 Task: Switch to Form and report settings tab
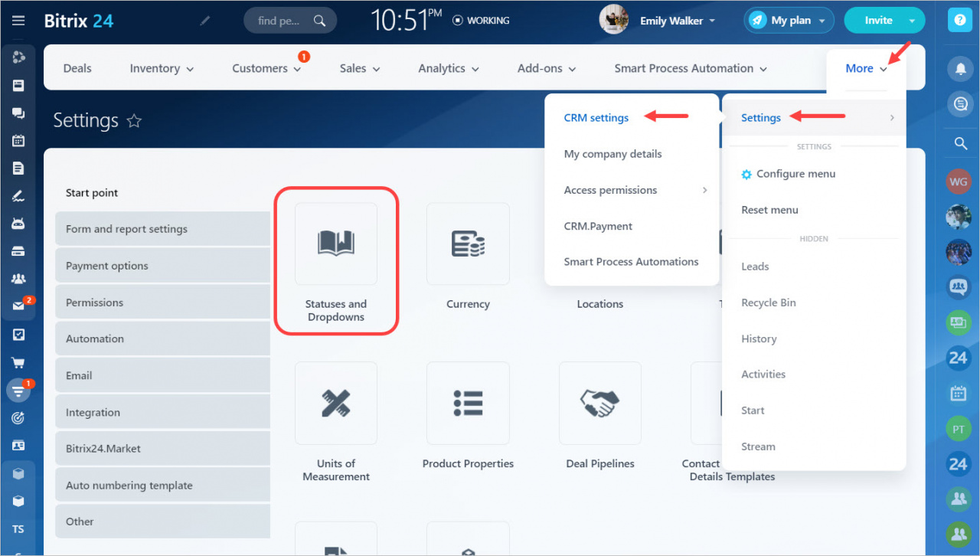tap(162, 229)
